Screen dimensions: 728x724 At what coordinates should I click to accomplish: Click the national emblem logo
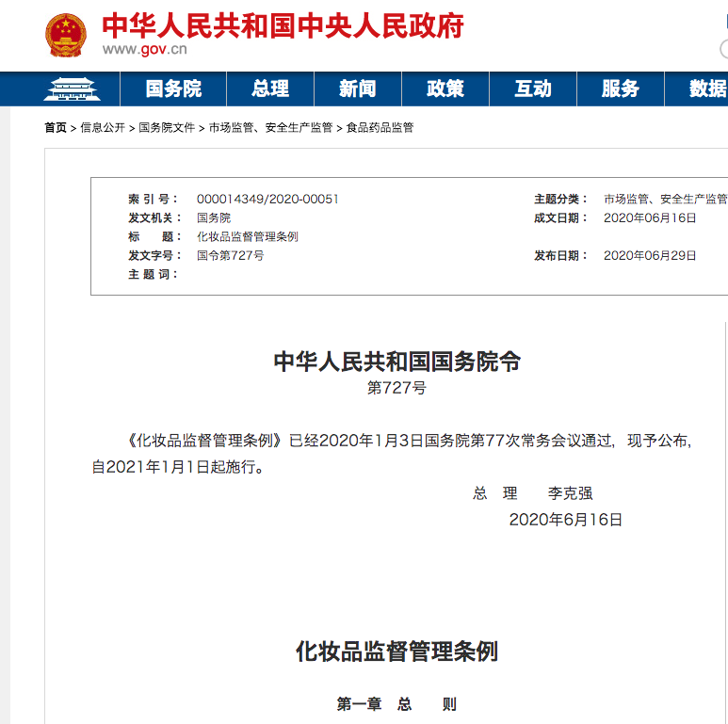tap(66, 35)
